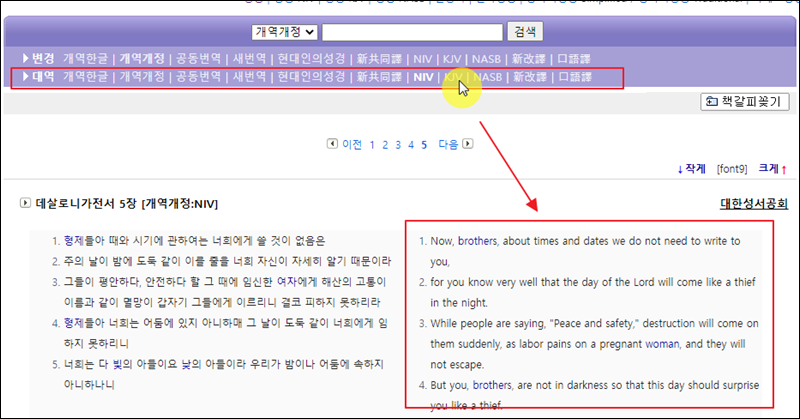This screenshot has width=800, height=419.
Task: Go to next chapter via 다음 link
Action: (x=448, y=144)
